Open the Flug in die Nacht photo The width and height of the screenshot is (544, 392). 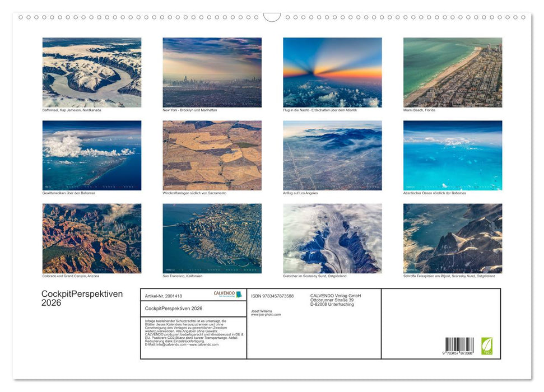click(332, 72)
